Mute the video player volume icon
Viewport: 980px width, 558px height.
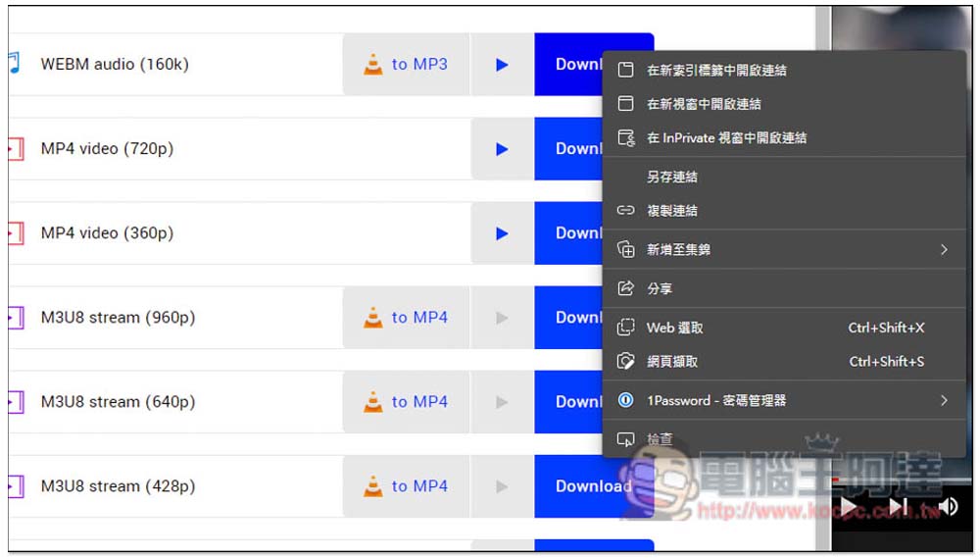[x=949, y=506]
